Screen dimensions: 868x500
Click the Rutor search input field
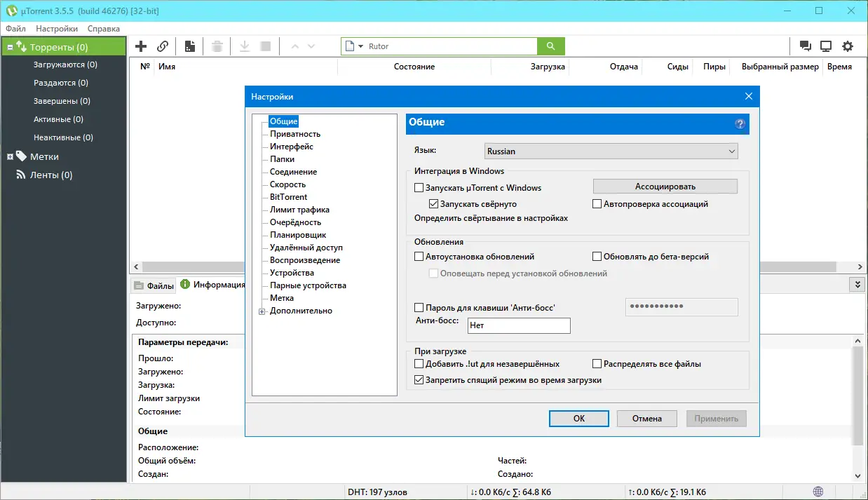coord(452,46)
